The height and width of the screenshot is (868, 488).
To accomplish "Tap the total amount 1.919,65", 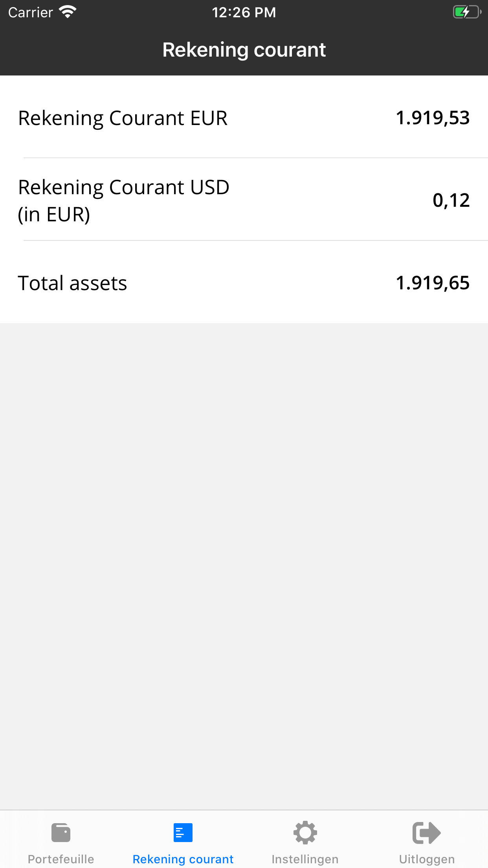I will coord(433,283).
